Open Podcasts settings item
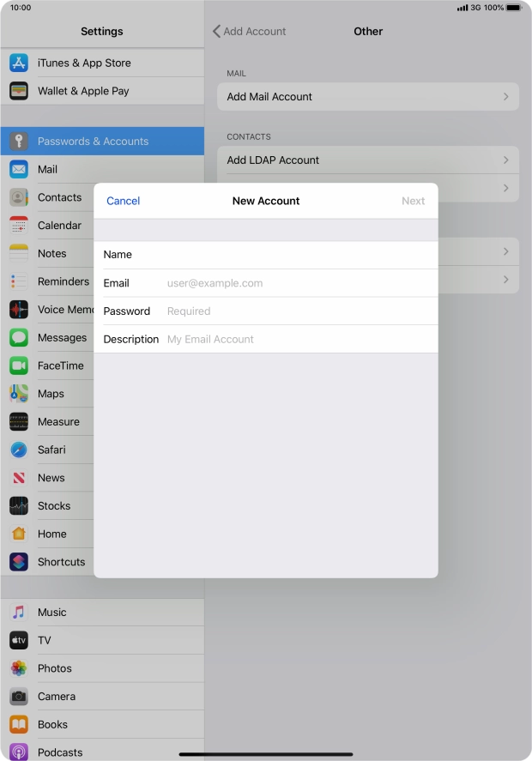The image size is (532, 761). click(60, 752)
